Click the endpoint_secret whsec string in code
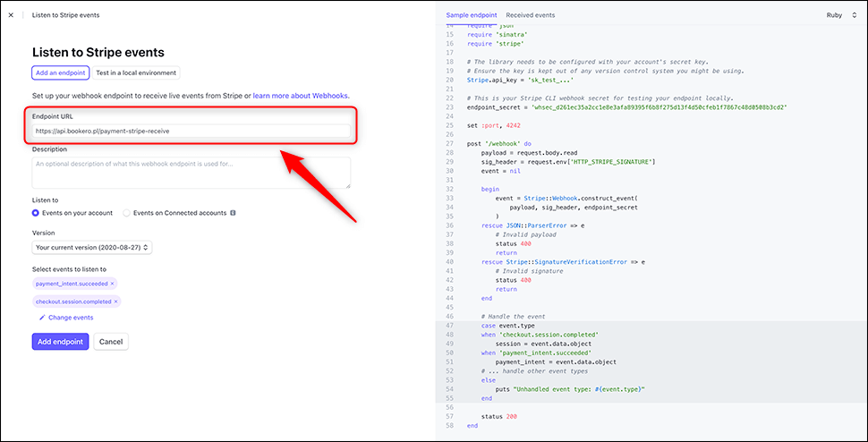 tap(660, 106)
